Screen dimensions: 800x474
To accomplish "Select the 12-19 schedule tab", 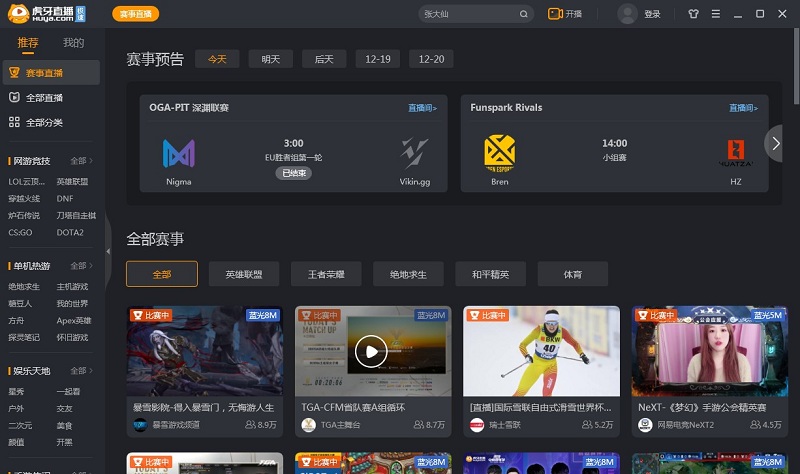I will coord(378,59).
